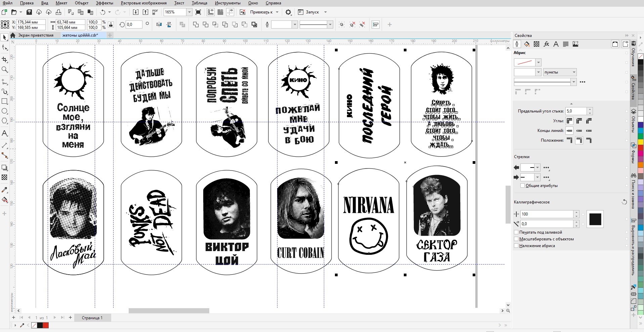
Task: Collapse the Properties docker arrows
Action: tap(627, 35)
